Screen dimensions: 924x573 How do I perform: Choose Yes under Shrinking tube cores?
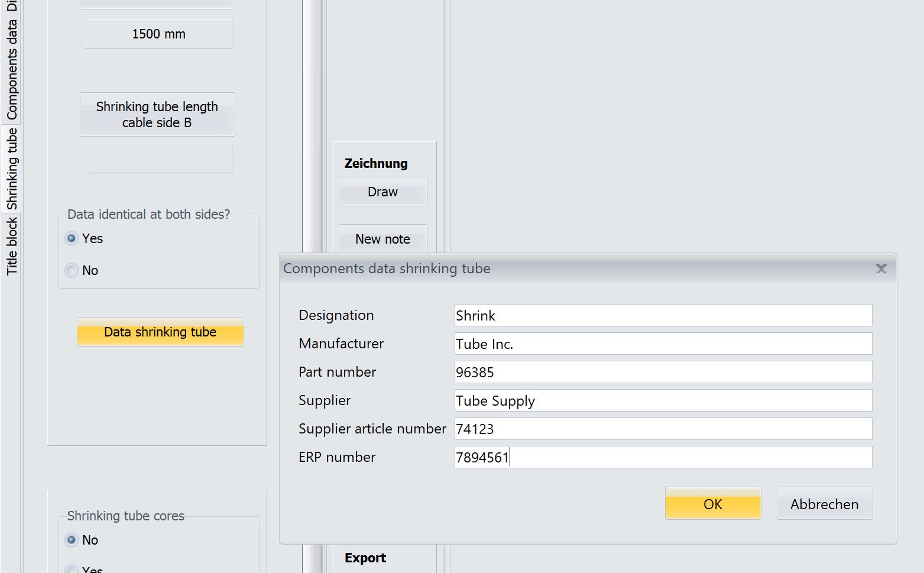pyautogui.click(x=72, y=569)
